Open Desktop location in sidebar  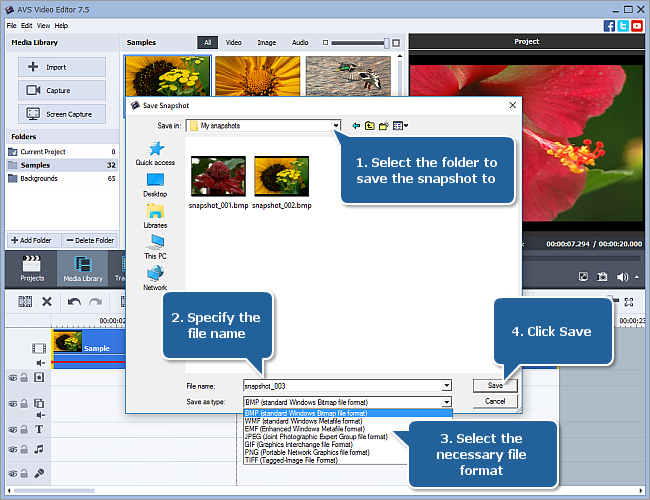pos(155,185)
